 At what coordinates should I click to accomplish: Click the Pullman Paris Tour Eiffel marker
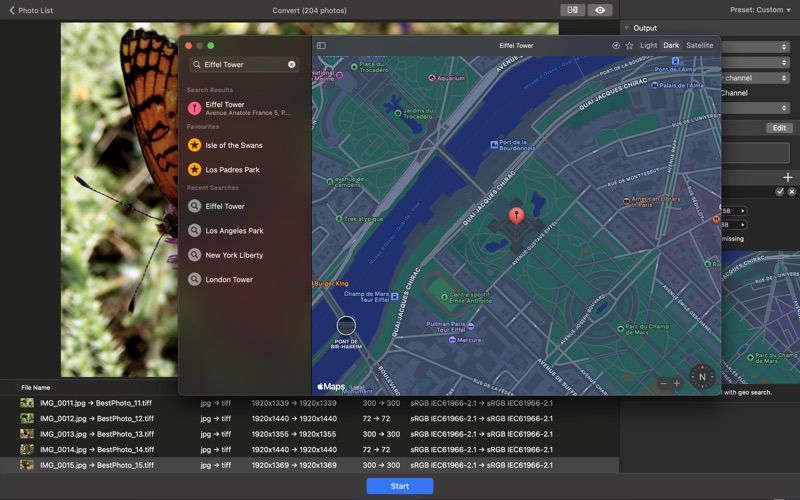[x=470, y=326]
